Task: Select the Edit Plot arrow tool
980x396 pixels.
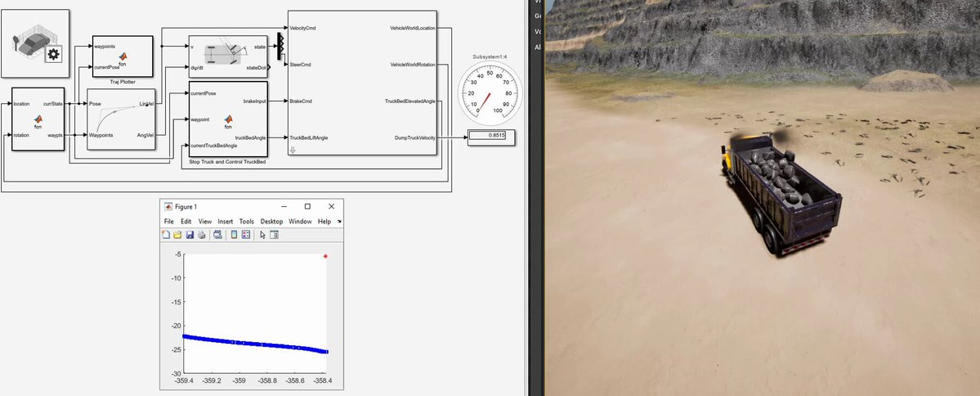Action: pos(262,235)
